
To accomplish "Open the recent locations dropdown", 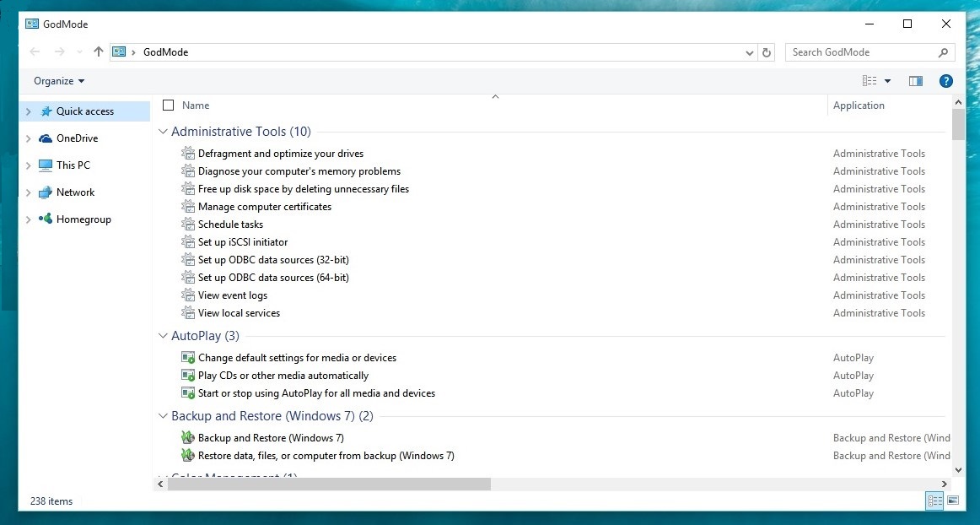I will (79, 52).
